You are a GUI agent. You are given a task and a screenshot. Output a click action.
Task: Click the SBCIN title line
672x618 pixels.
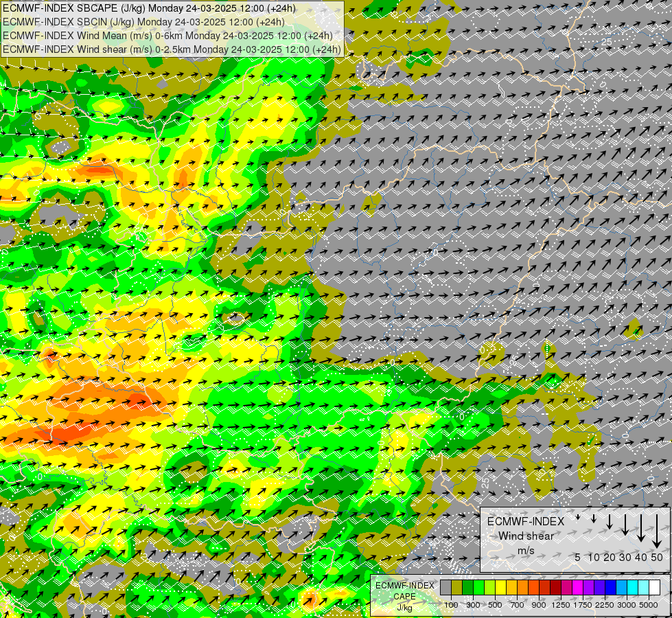(143, 22)
